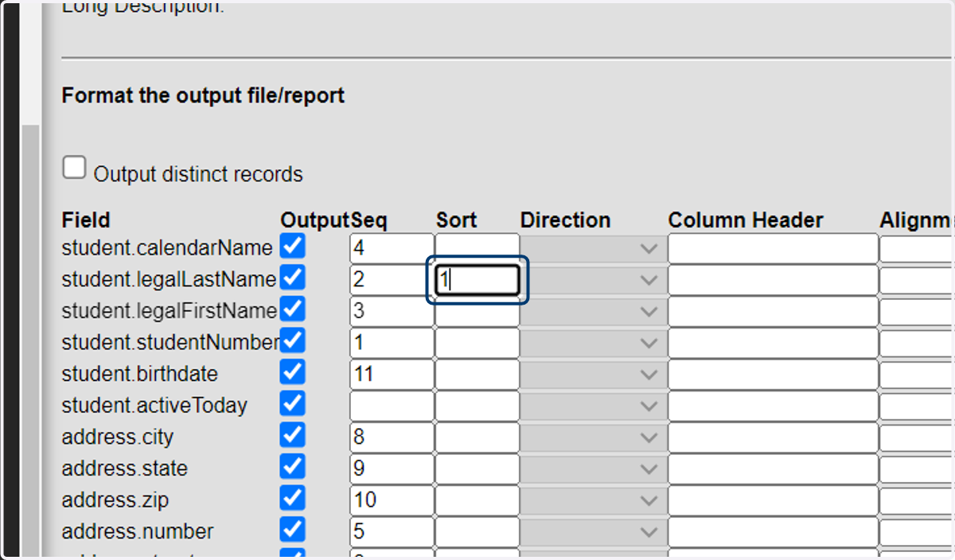Uncheck Output for student.birthdate
955x560 pixels.
tap(293, 371)
